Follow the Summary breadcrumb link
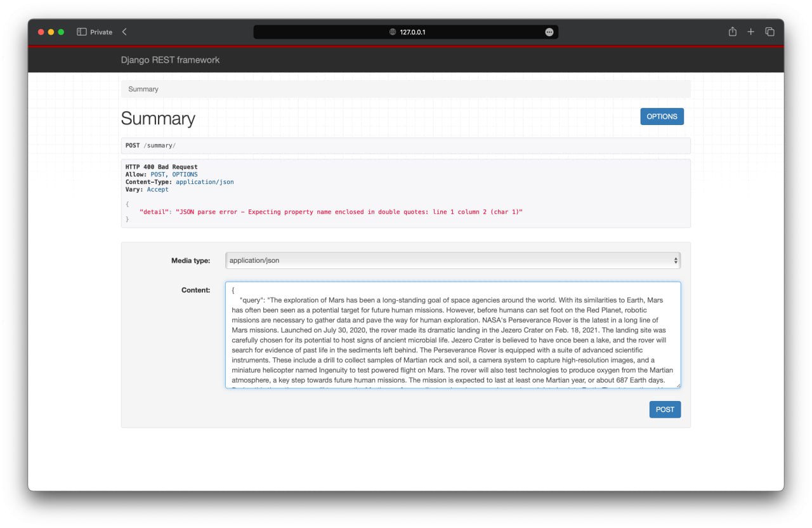Viewport: 812px width, 528px height. 143,89
